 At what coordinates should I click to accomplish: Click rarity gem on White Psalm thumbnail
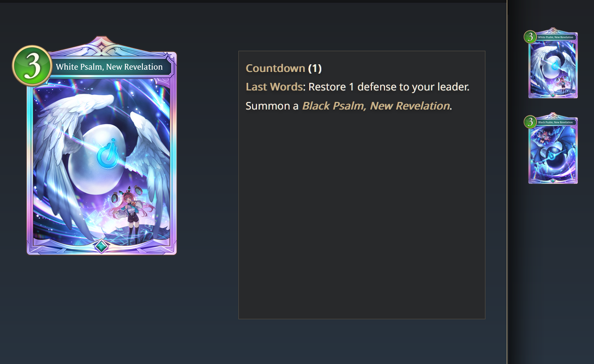click(x=553, y=95)
